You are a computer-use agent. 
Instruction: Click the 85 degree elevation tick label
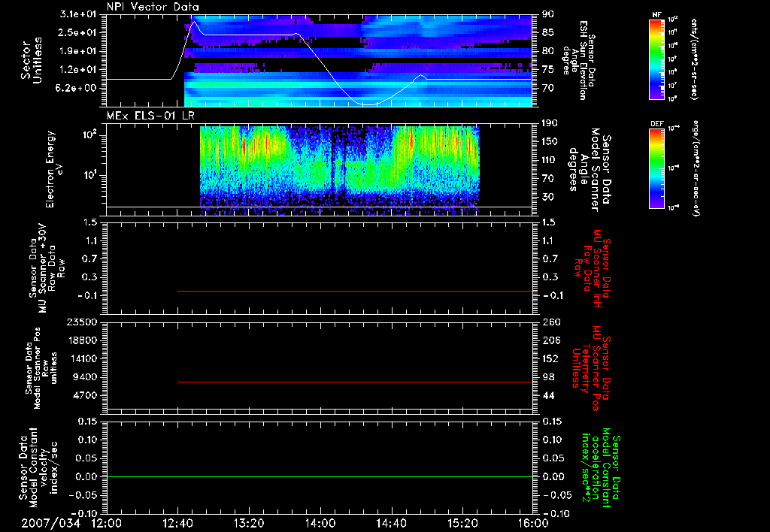click(x=548, y=33)
